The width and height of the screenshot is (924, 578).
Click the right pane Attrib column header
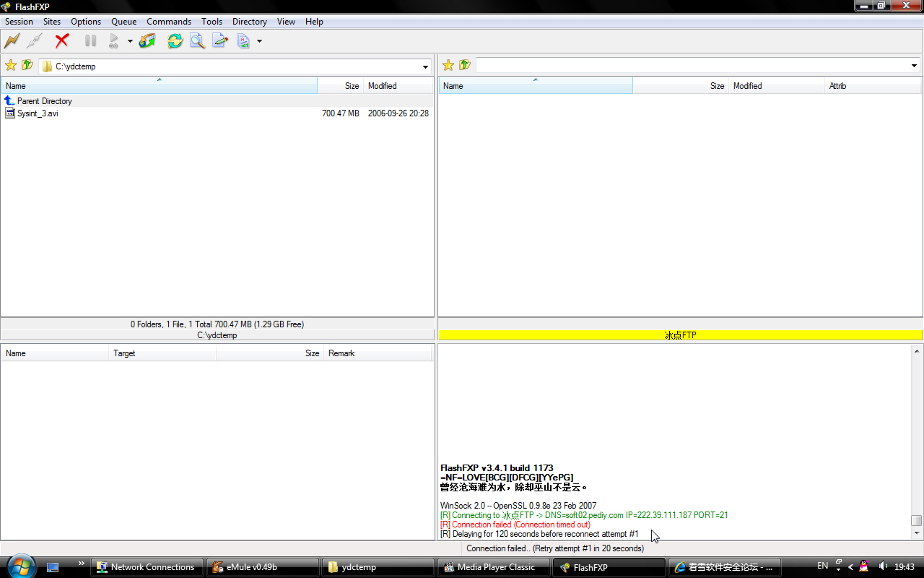(x=873, y=86)
